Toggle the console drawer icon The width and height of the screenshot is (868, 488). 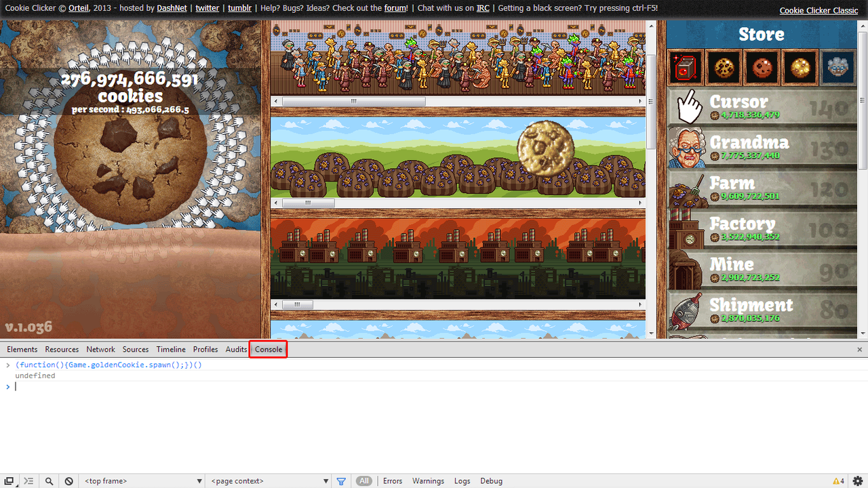29,481
